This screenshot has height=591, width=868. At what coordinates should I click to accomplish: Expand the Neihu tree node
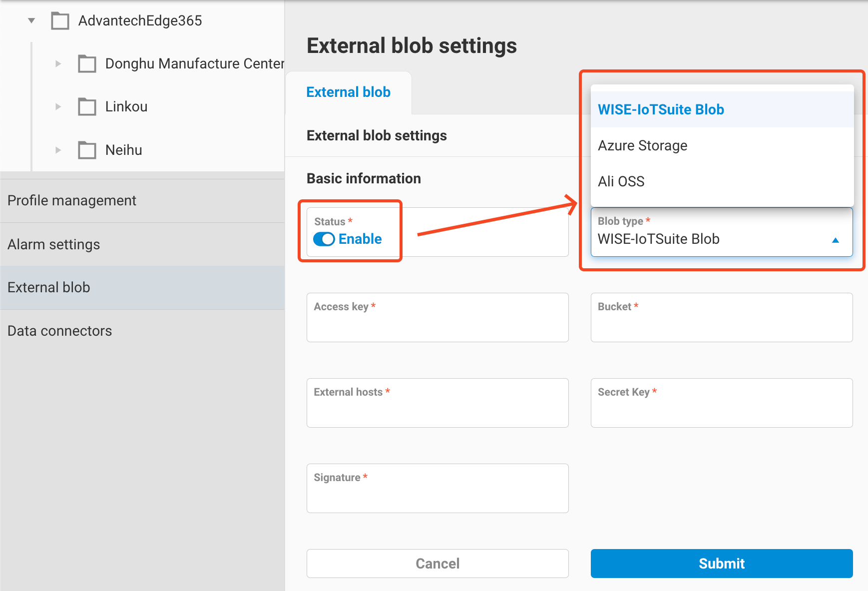[x=58, y=149]
